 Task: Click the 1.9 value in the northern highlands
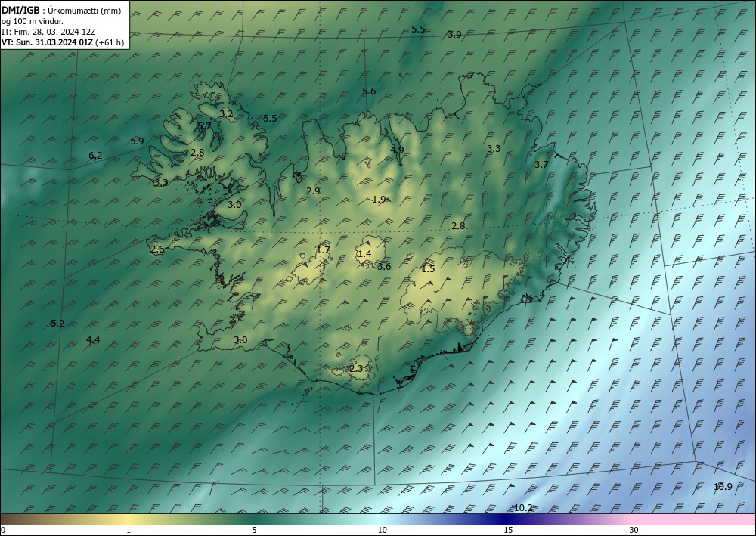[x=380, y=199]
